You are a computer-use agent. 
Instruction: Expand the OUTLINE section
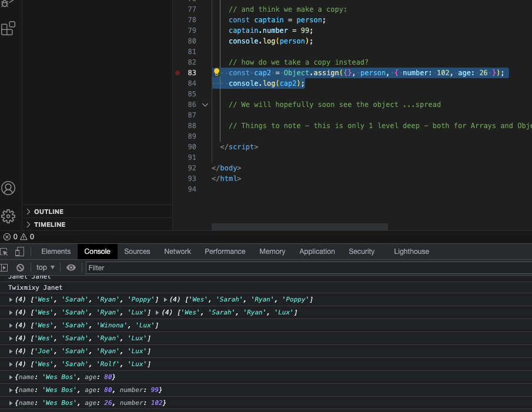(48, 212)
